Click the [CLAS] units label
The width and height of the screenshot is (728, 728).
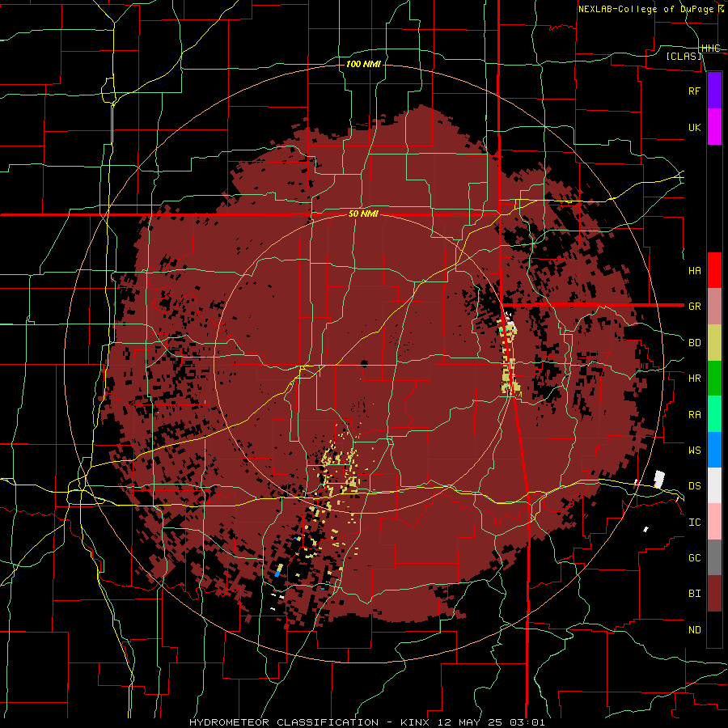(x=684, y=56)
